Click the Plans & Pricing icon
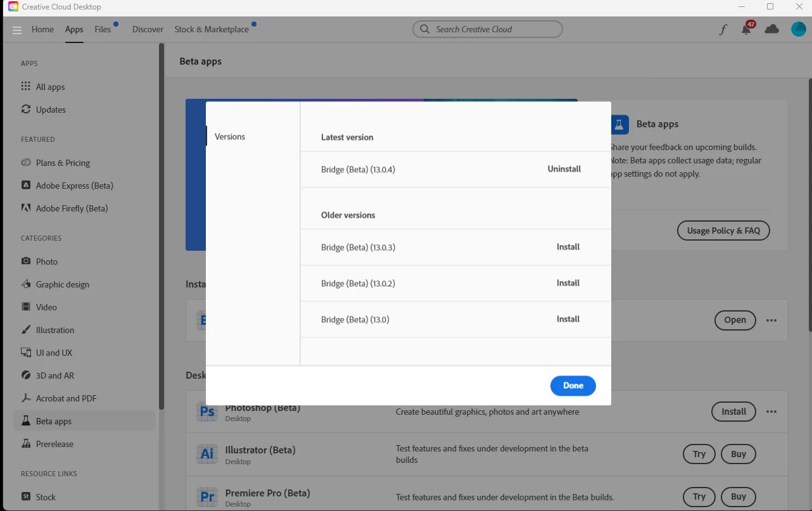Viewport: 812px width, 511px height. tap(26, 163)
